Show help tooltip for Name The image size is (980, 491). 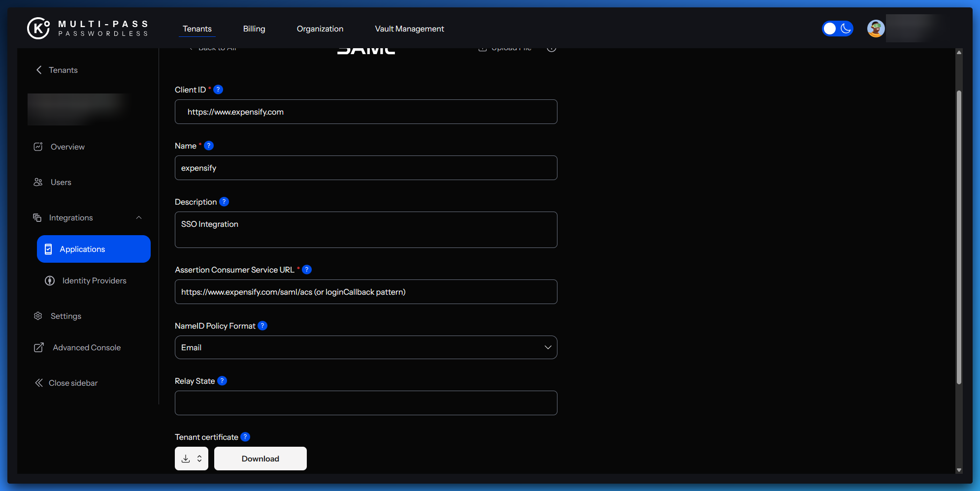pyautogui.click(x=209, y=146)
